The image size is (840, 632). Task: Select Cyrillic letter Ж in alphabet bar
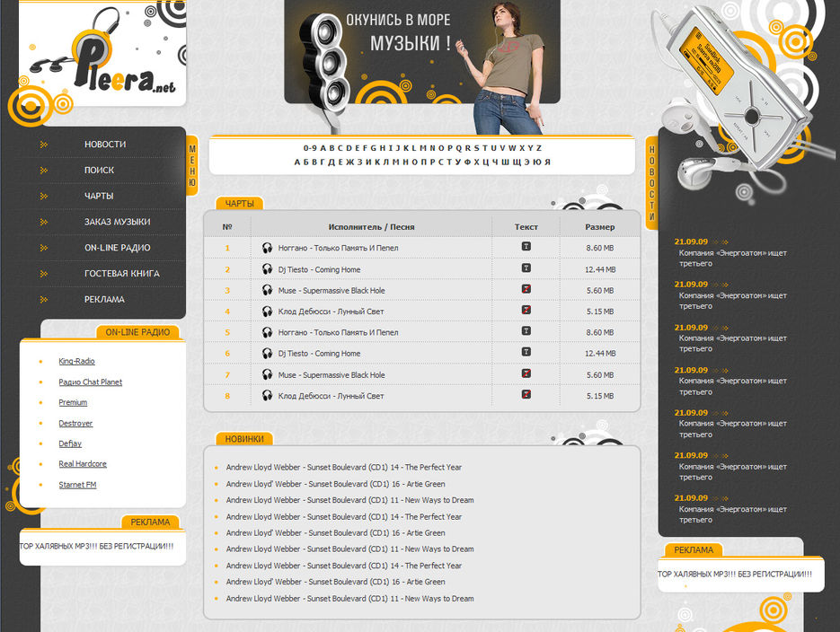coord(349,162)
